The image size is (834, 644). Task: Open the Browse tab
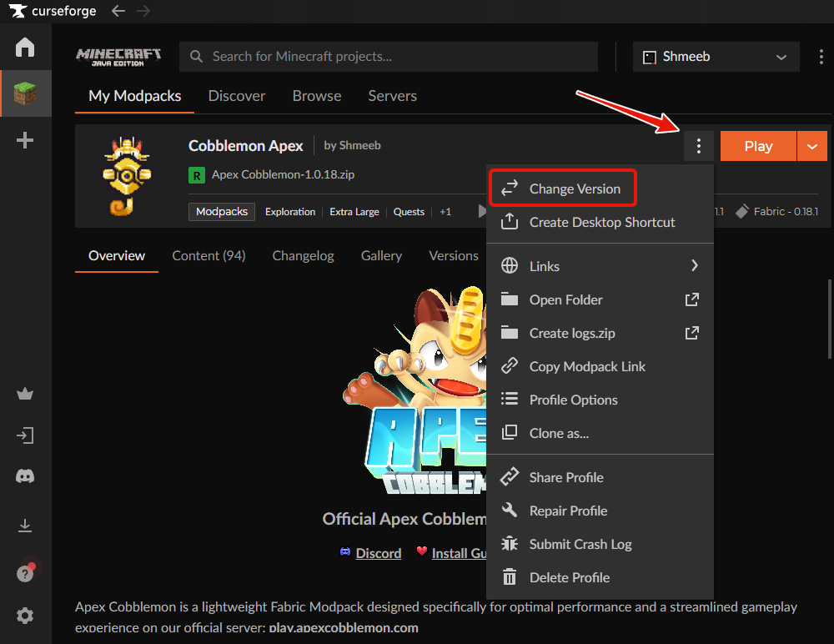(x=317, y=96)
